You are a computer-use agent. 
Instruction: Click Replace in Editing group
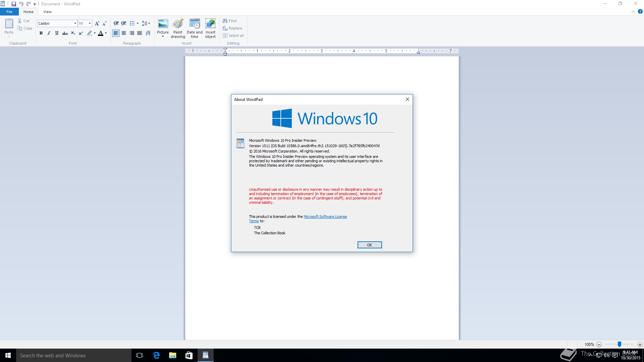tap(232, 28)
